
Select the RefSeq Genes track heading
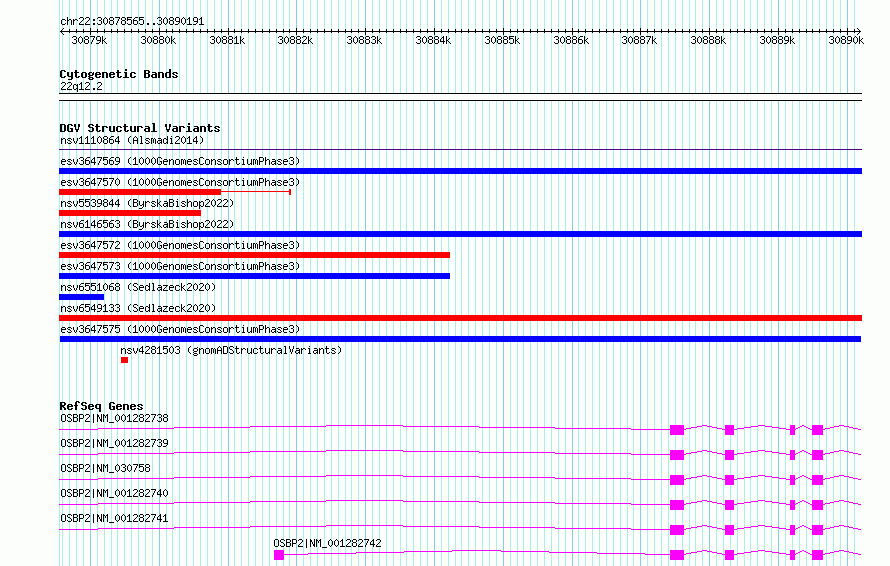pos(101,406)
